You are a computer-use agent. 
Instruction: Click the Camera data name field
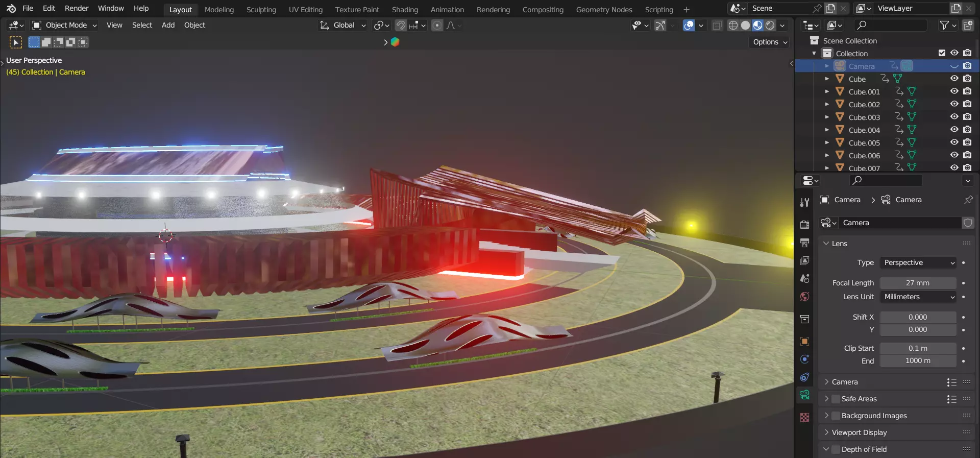tap(899, 223)
